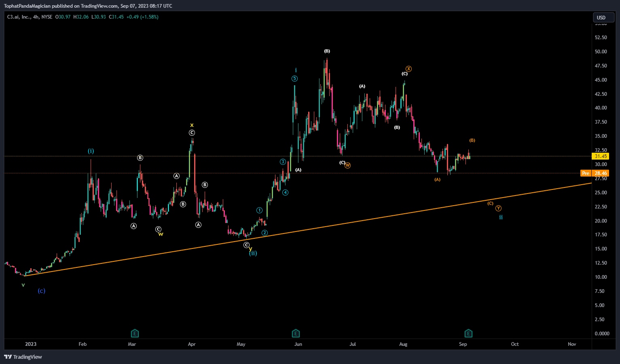Select the cyan ii label below circled Y

click(x=501, y=217)
